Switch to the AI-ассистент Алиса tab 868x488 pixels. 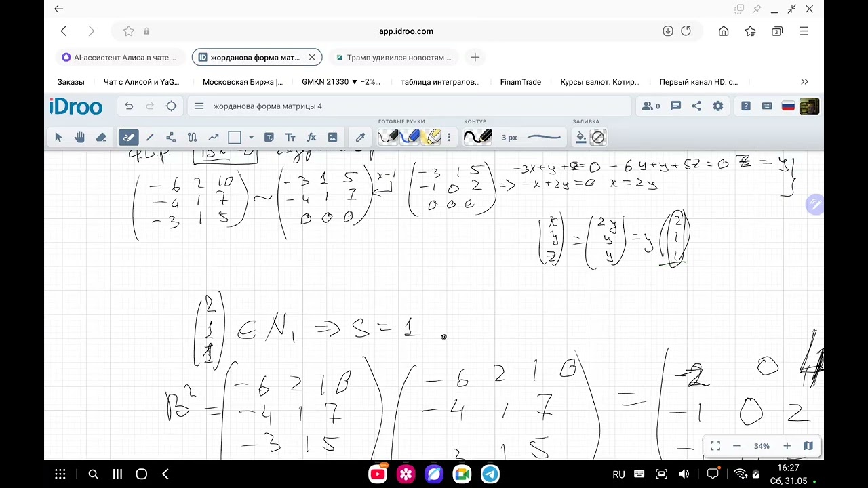click(119, 58)
